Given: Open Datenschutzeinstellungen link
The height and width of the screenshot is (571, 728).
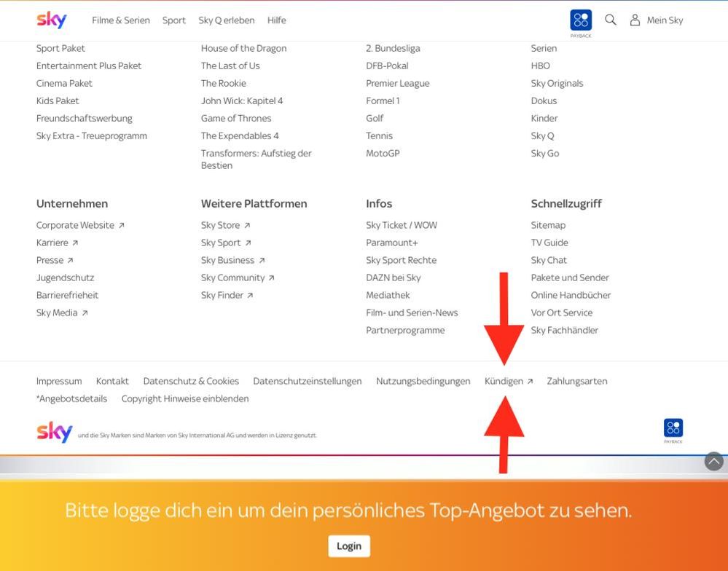Looking at the screenshot, I should point(308,382).
